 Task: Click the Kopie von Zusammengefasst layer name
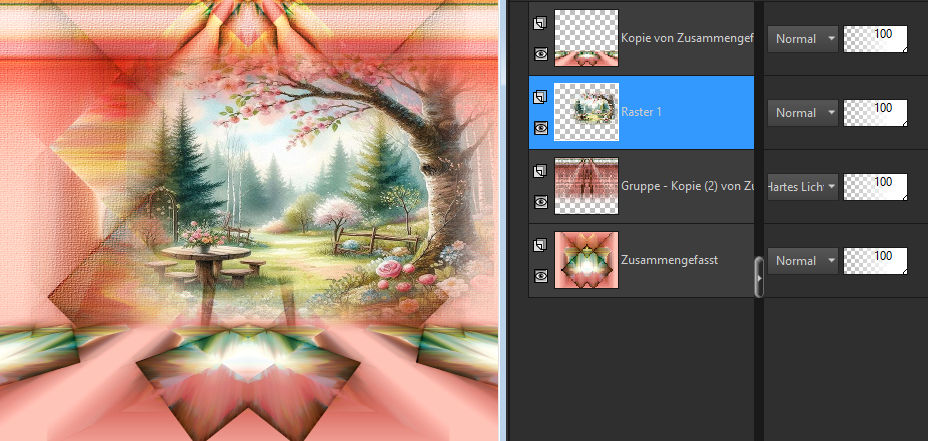click(x=687, y=38)
